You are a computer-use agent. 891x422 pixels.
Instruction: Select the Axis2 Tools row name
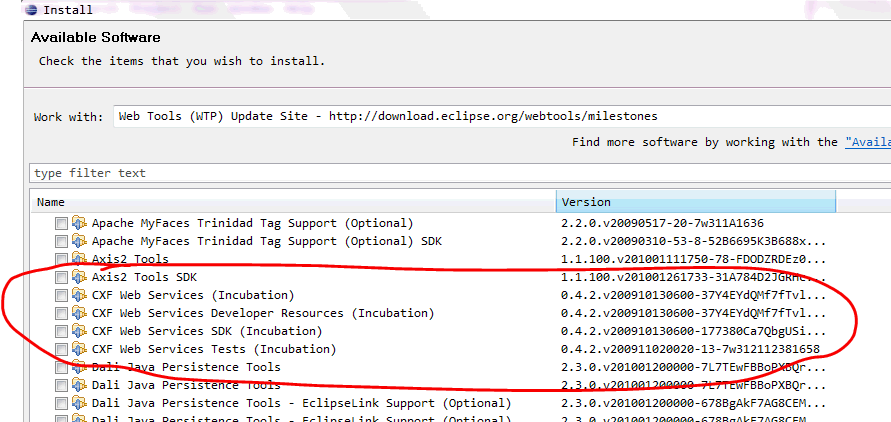(x=130, y=260)
